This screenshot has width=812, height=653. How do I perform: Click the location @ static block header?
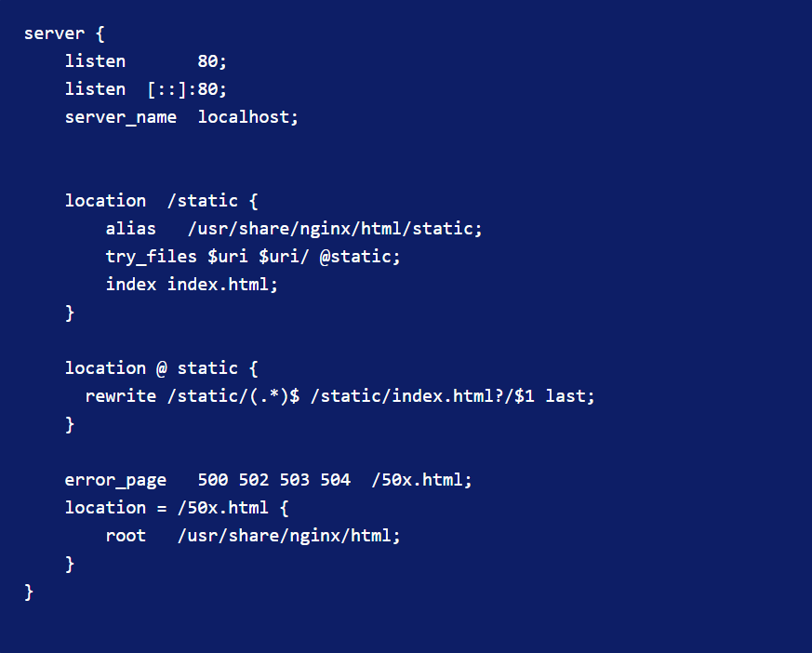point(161,368)
